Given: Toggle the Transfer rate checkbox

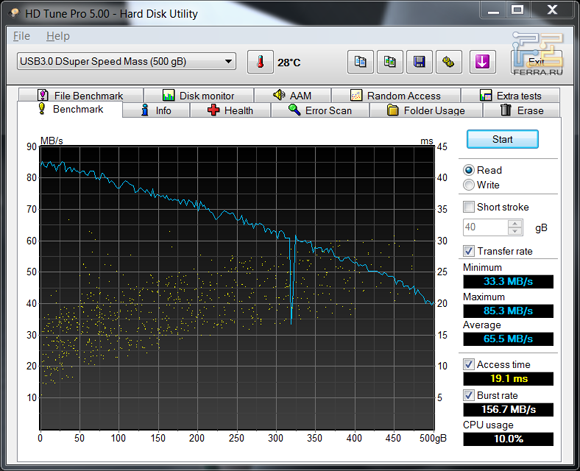Looking at the screenshot, I should tap(469, 251).
